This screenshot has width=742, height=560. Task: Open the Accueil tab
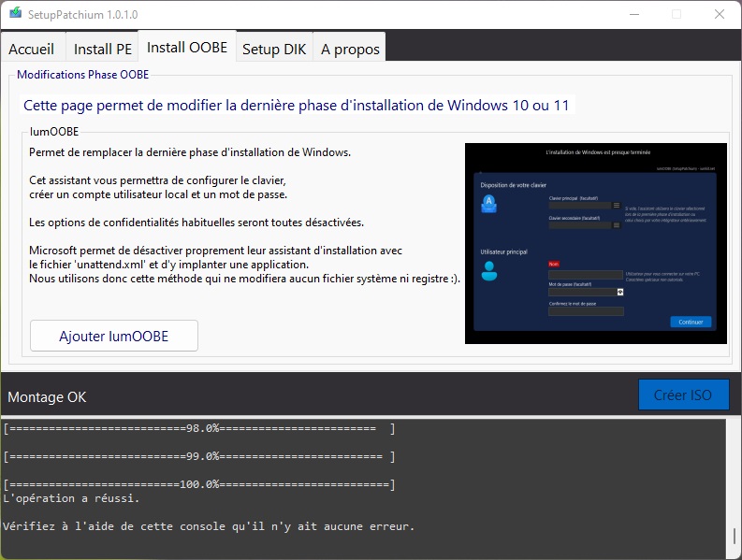coord(33,48)
